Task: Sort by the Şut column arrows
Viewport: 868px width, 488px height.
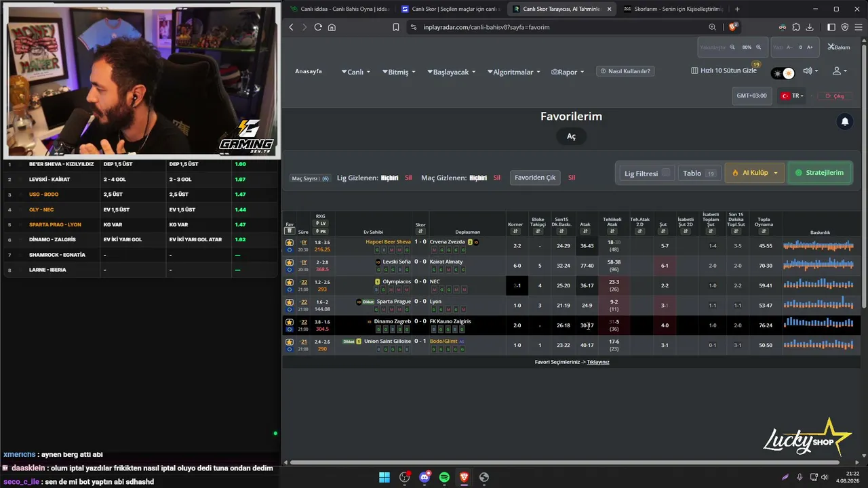Action: (x=663, y=231)
